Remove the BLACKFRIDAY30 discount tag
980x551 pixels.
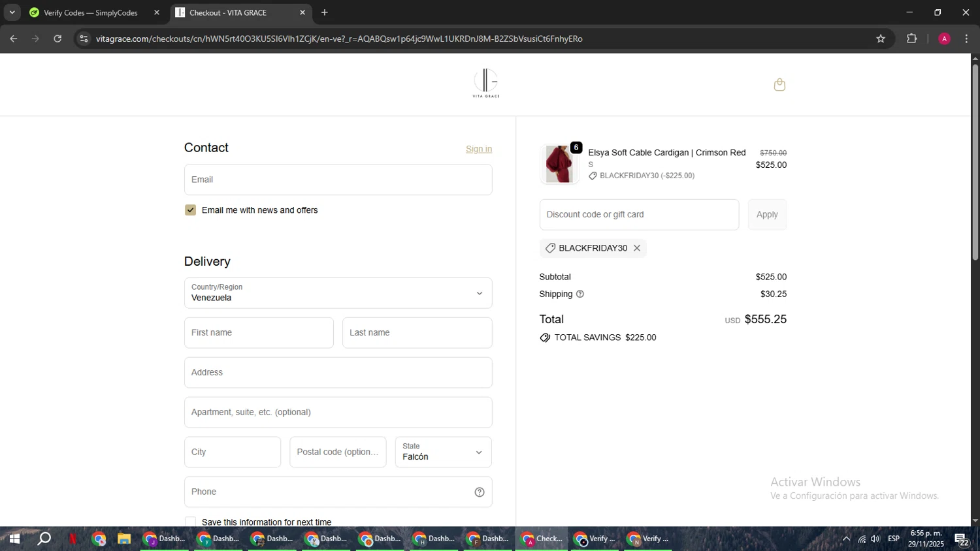637,248
